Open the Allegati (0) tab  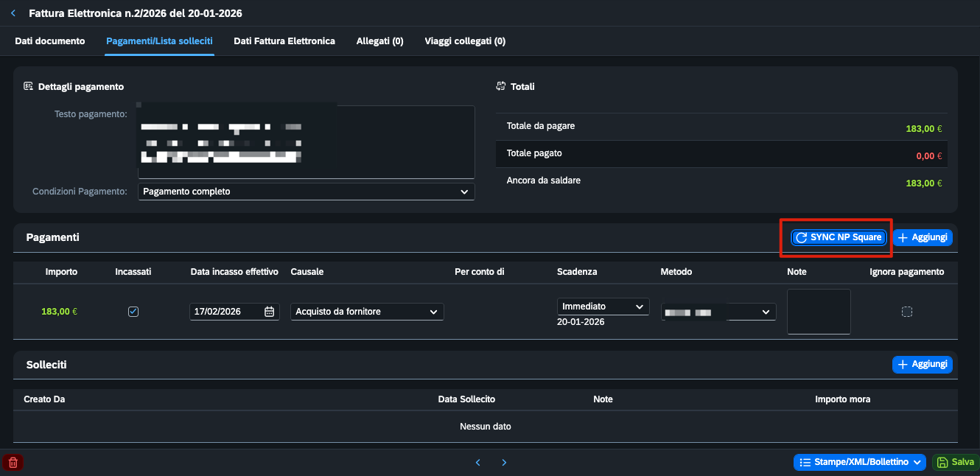(379, 41)
